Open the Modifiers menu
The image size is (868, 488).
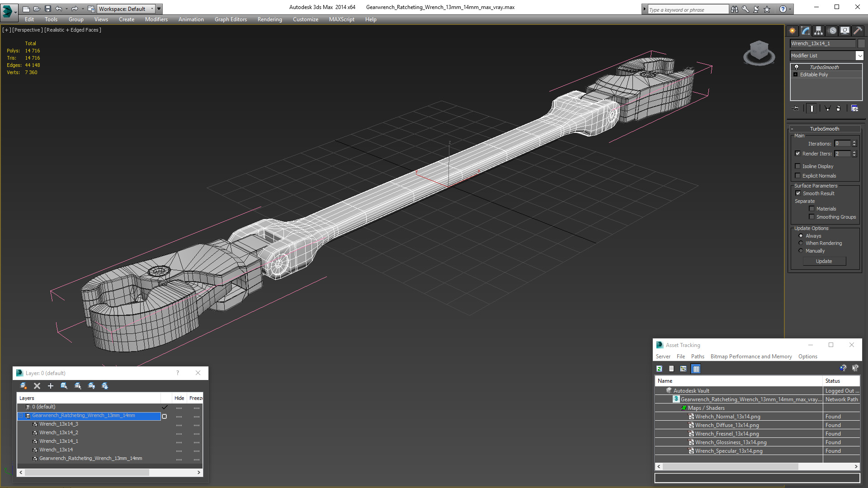(156, 19)
